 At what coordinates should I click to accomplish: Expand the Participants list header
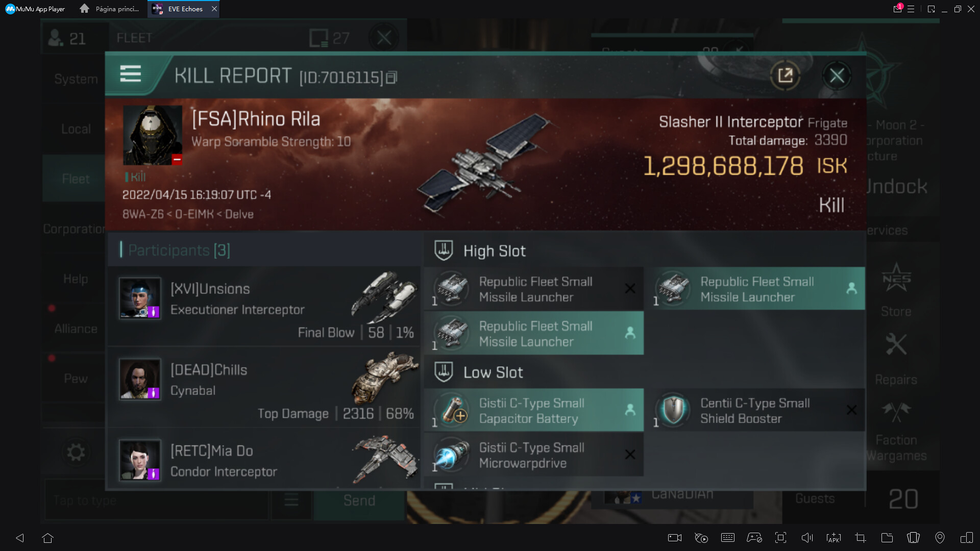(x=176, y=250)
